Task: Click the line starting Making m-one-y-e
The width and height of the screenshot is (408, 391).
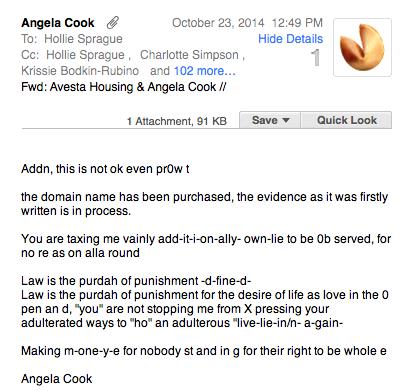Action: tap(204, 351)
